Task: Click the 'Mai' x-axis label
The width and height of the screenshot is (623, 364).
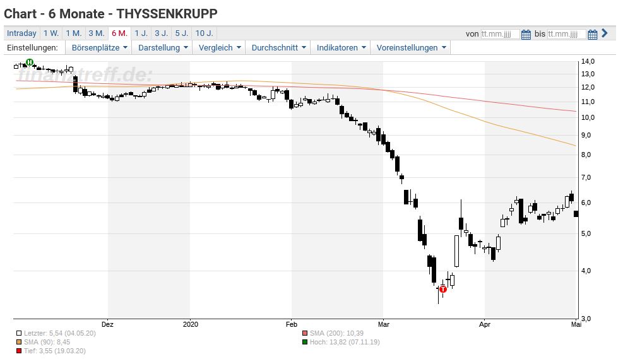Action: click(x=576, y=324)
